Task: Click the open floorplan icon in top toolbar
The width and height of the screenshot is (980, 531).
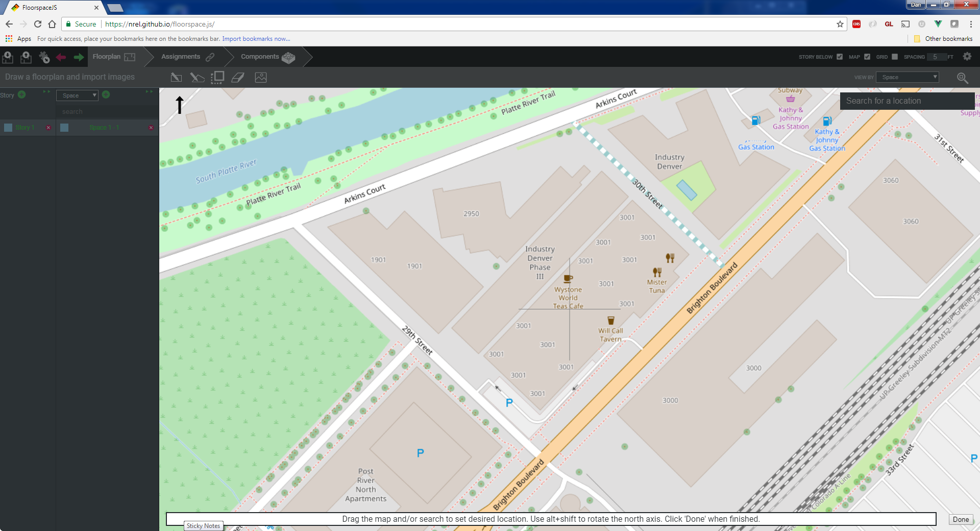Action: tap(8, 57)
